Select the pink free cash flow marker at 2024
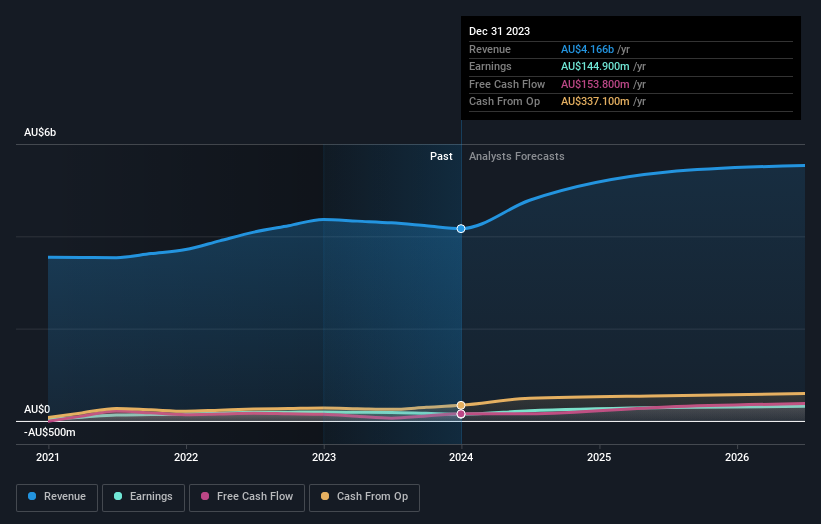Image resolution: width=821 pixels, height=524 pixels. point(461,414)
